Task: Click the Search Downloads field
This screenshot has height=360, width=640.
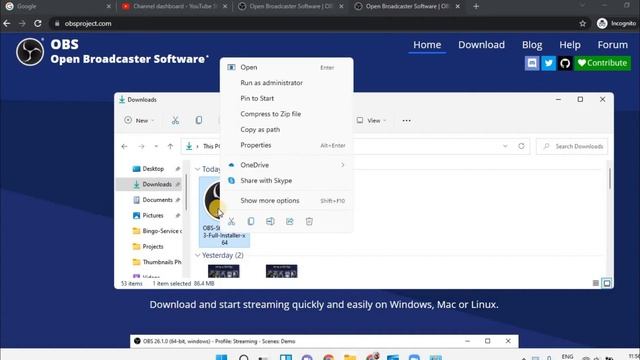Action: [572, 147]
